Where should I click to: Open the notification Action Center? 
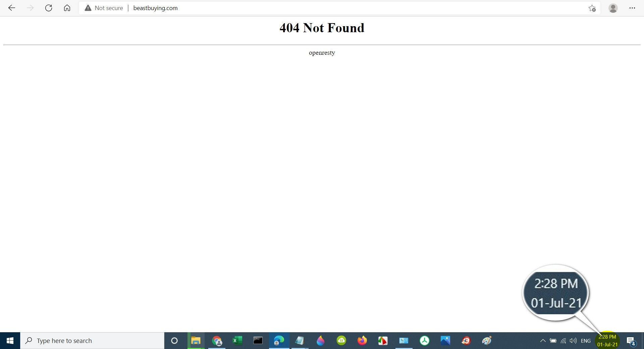coord(631,341)
